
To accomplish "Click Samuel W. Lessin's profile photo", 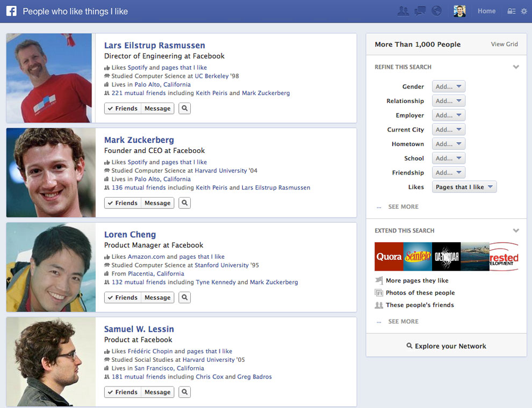I will tap(51, 362).
